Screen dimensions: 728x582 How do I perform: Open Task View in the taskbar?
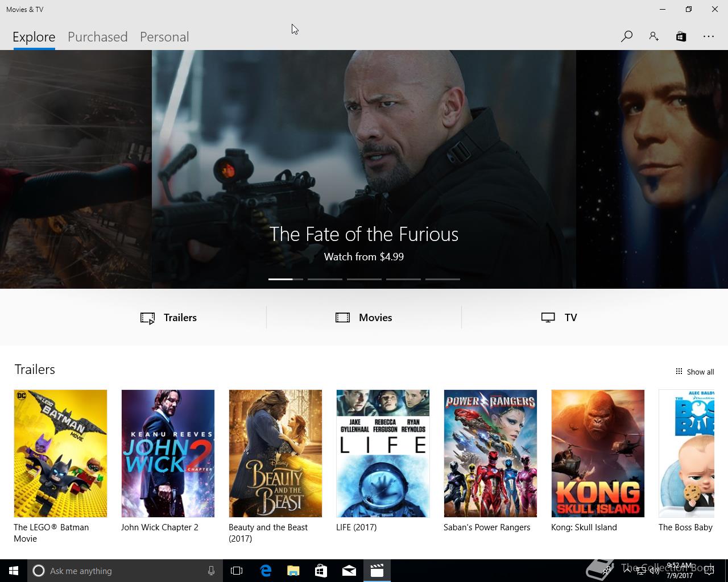(237, 571)
